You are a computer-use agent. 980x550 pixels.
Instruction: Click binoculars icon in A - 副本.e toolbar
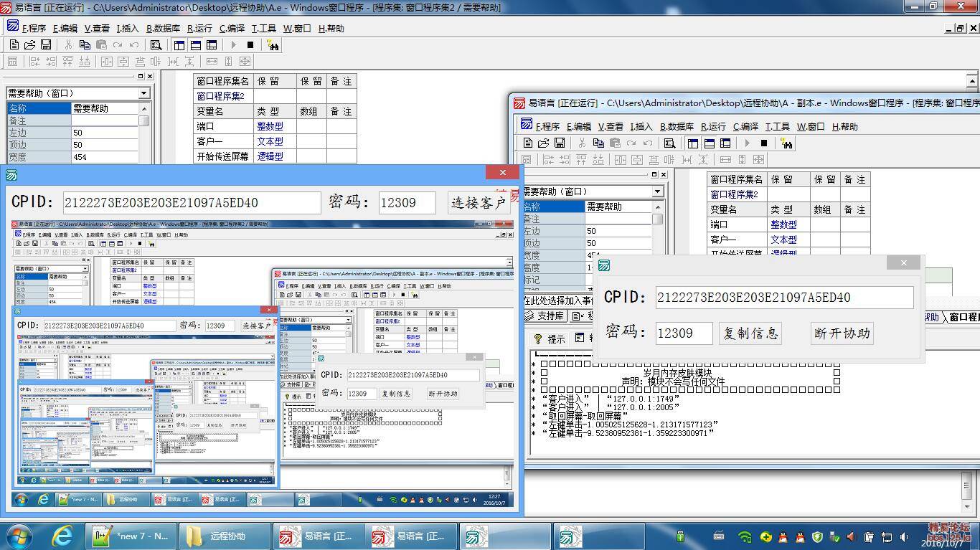(786, 143)
